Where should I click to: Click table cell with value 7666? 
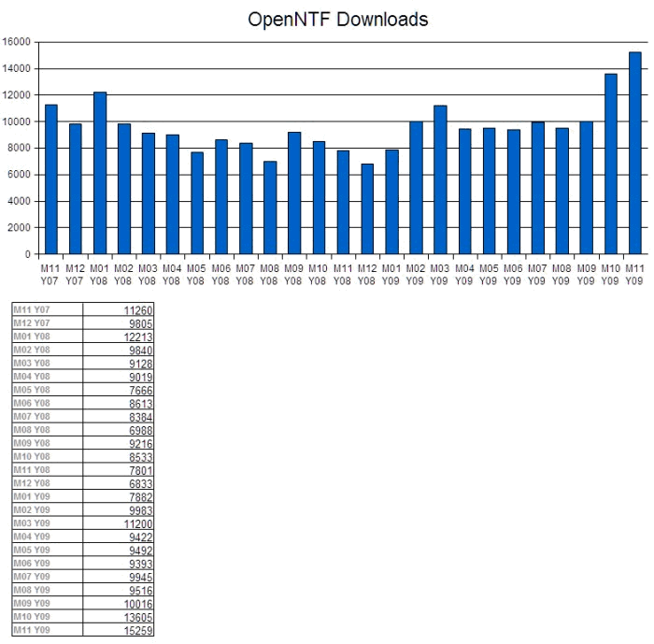click(x=118, y=390)
